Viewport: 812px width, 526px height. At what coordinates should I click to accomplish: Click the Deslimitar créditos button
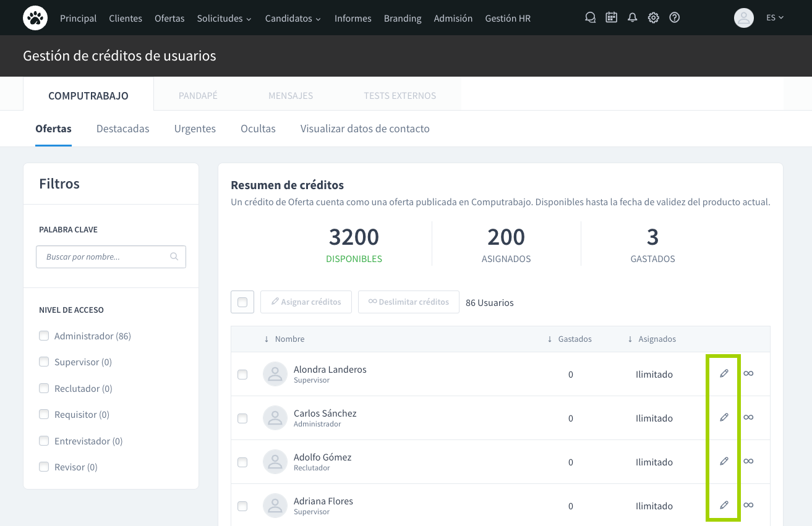click(x=408, y=302)
